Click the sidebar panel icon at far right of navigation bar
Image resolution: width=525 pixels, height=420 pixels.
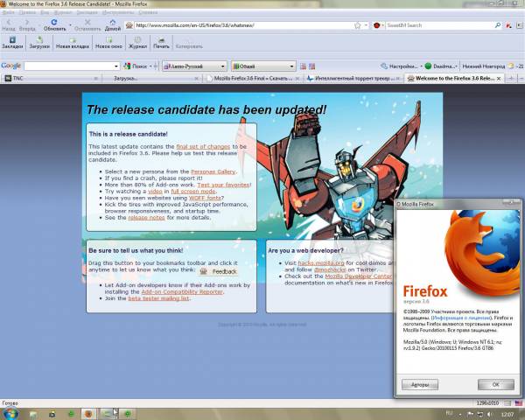(519, 25)
